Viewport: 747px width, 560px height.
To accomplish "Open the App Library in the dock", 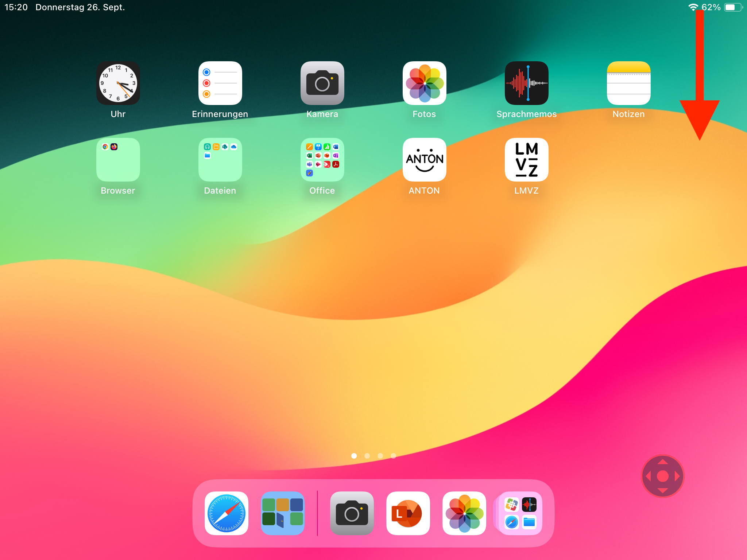I will (520, 513).
